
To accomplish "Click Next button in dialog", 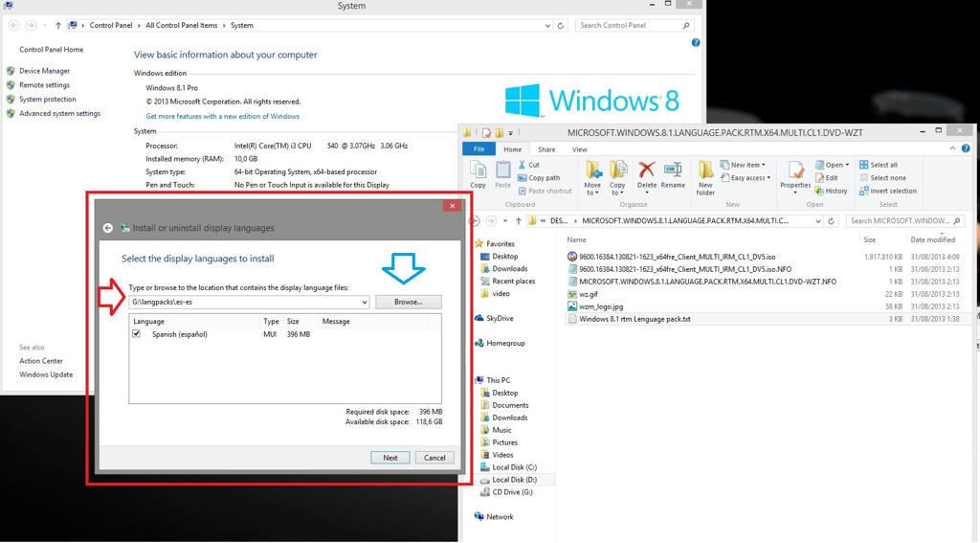I will [390, 458].
